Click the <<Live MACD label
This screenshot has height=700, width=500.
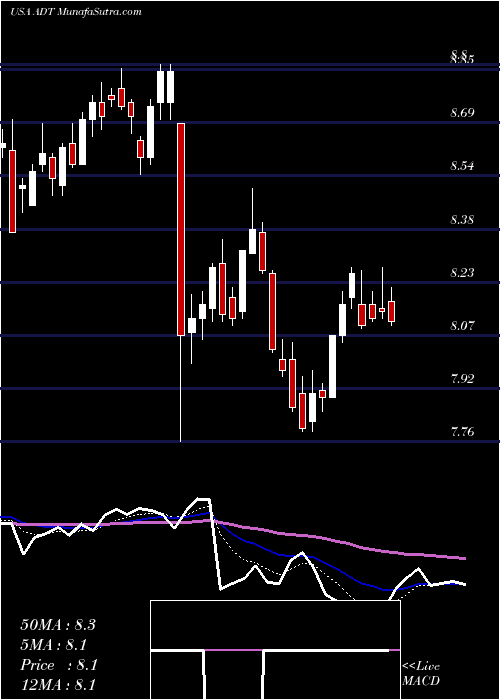pyautogui.click(x=421, y=673)
